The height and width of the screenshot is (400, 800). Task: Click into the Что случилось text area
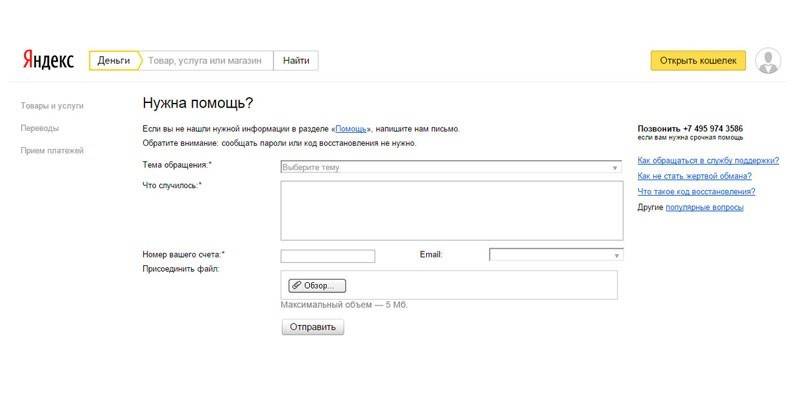[451, 210]
